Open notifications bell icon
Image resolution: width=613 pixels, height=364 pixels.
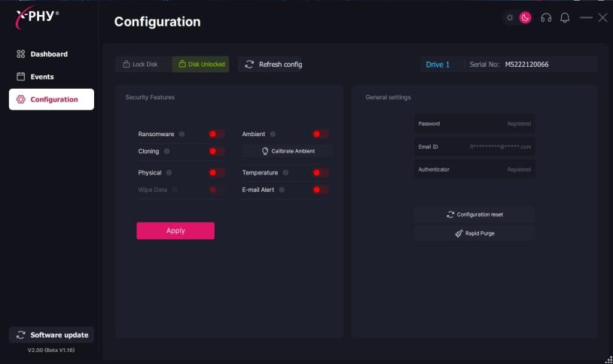pos(565,17)
